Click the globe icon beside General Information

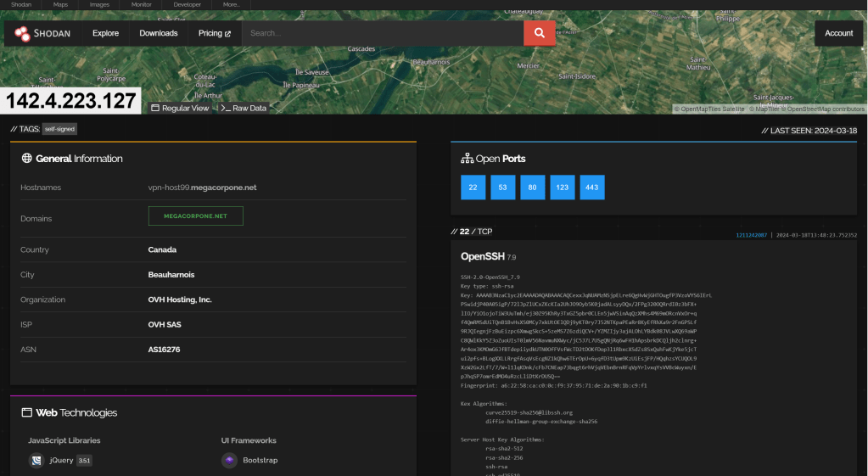click(x=27, y=159)
